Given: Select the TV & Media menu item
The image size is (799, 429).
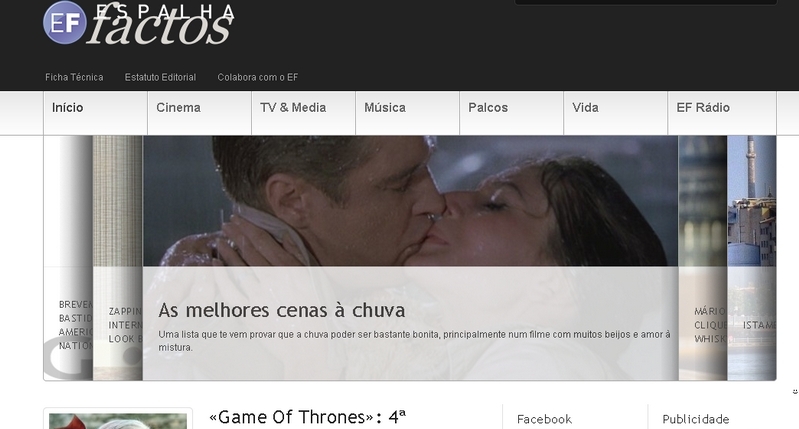Looking at the screenshot, I should point(303,113).
